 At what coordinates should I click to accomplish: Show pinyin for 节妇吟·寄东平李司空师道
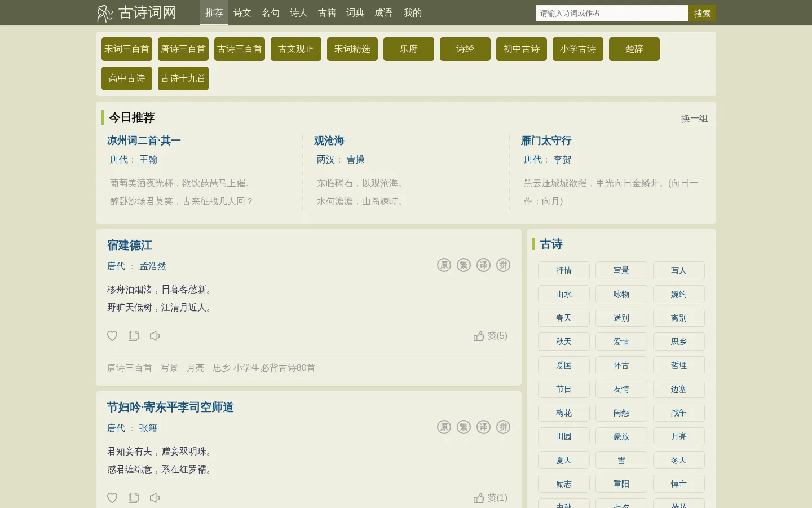[504, 427]
